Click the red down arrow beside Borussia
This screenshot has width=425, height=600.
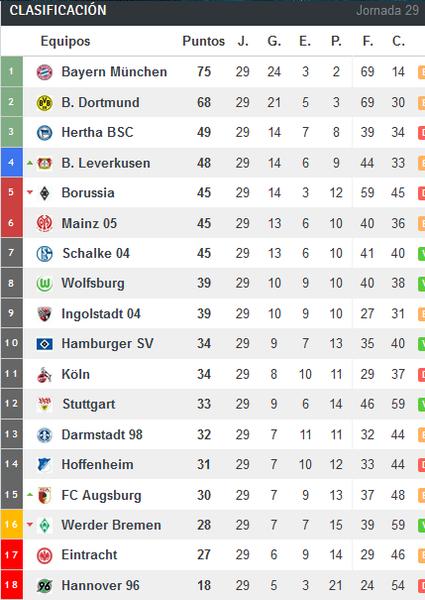click(x=30, y=192)
